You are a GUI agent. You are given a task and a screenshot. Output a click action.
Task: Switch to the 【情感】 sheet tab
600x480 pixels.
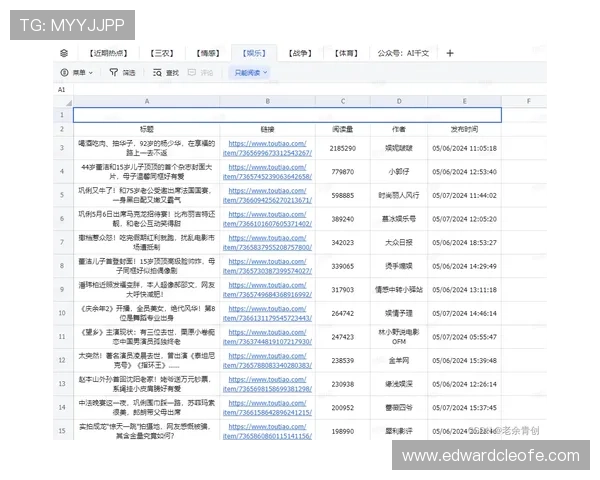[x=208, y=53]
